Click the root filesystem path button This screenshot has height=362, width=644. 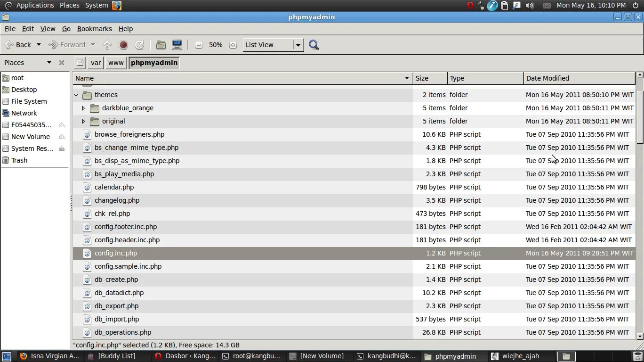click(80, 63)
